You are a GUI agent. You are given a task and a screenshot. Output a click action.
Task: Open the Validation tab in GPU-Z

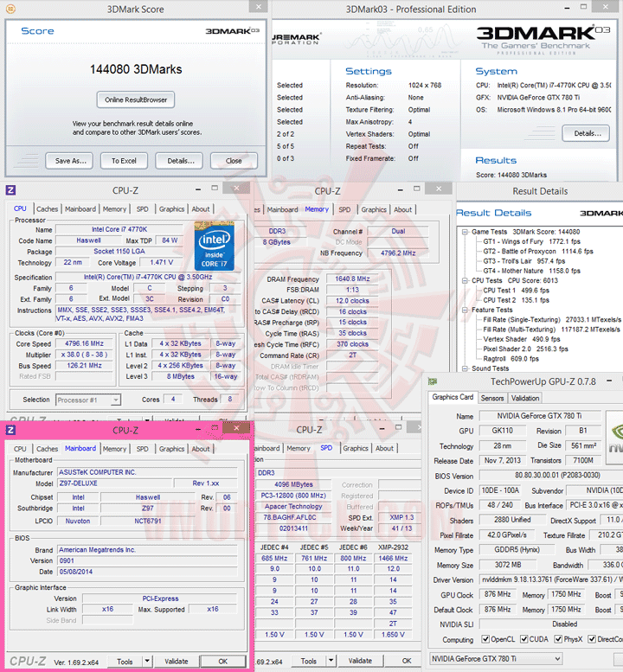coord(525,398)
